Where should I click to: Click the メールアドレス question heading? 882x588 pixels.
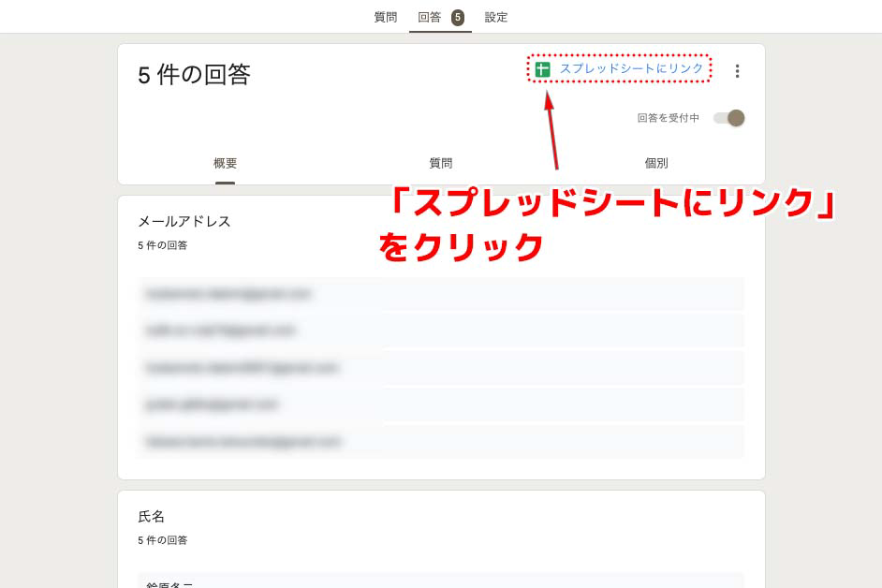[184, 222]
